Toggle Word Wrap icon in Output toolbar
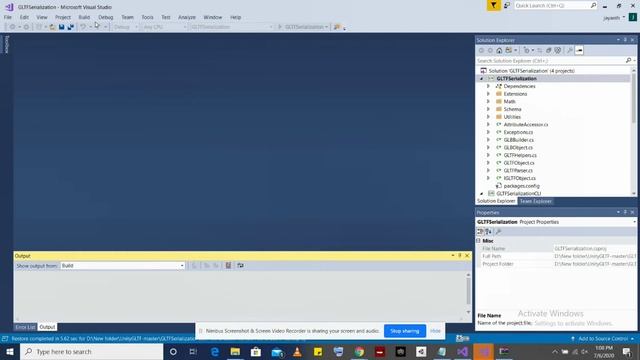The height and width of the screenshot is (360, 640). [x=240, y=266]
